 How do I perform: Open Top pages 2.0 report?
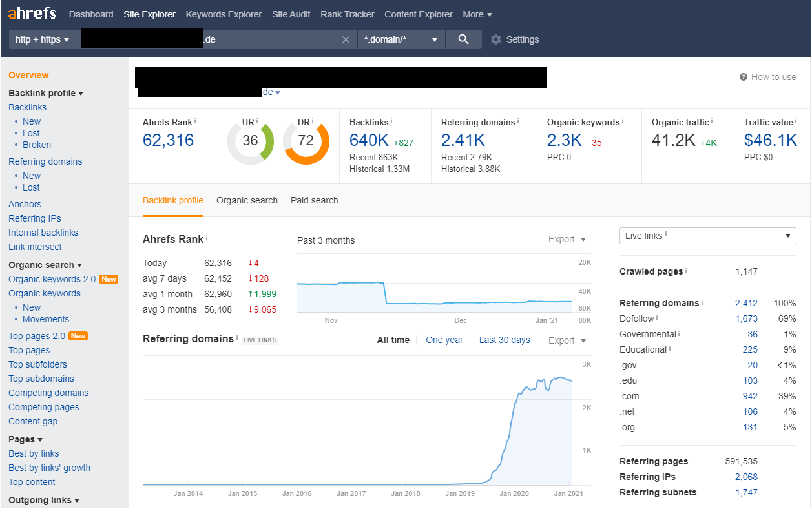[37, 336]
